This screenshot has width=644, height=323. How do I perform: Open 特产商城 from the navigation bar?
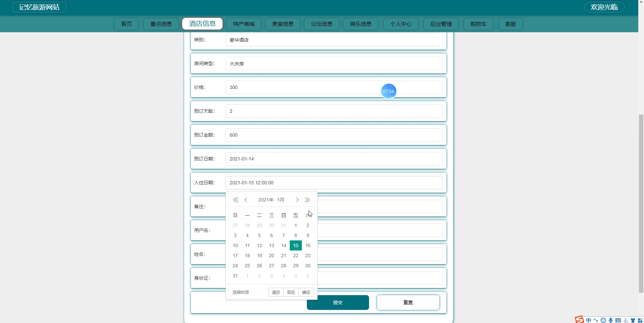click(244, 24)
